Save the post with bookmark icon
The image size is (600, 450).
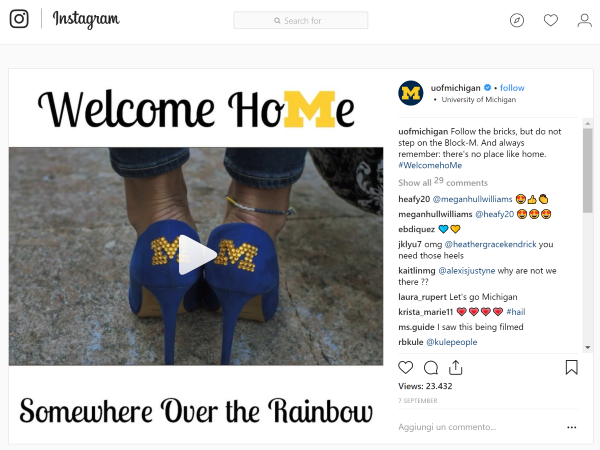572,367
